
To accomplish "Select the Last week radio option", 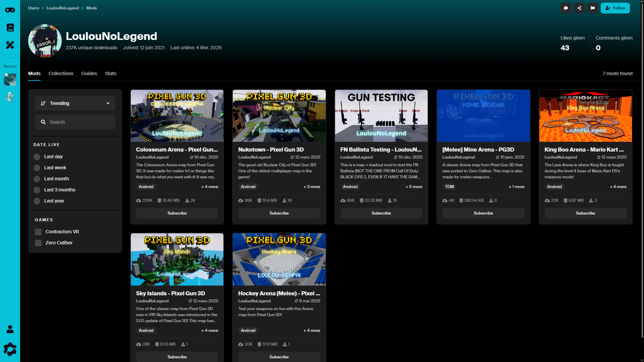I will tap(37, 168).
